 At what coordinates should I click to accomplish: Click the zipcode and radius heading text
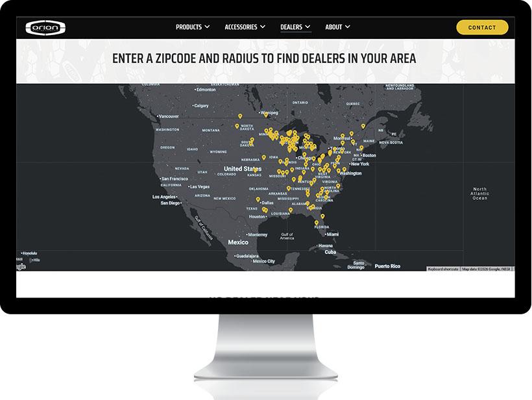click(264, 58)
